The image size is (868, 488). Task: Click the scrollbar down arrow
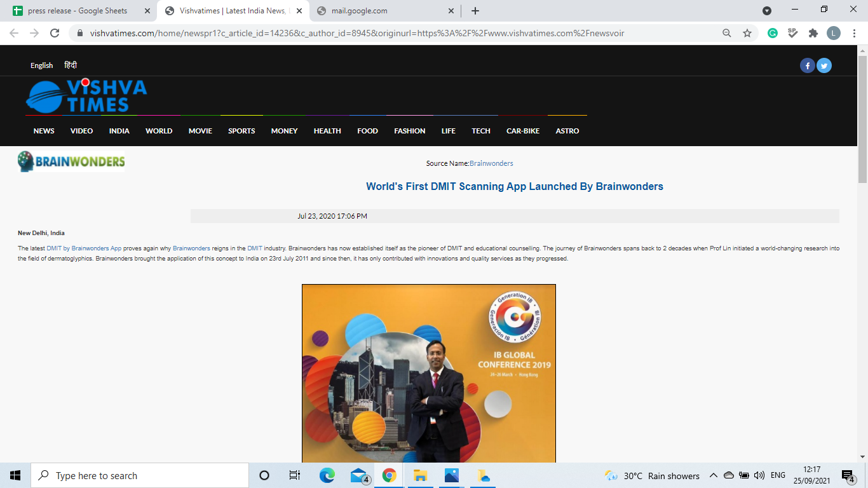862,457
